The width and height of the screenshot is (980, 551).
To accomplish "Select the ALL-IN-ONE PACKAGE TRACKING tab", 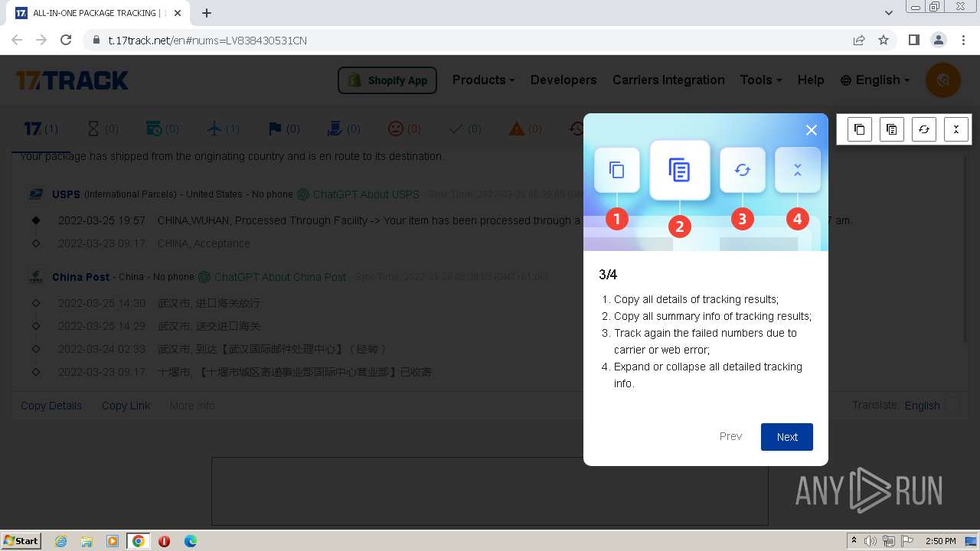I will click(x=100, y=13).
